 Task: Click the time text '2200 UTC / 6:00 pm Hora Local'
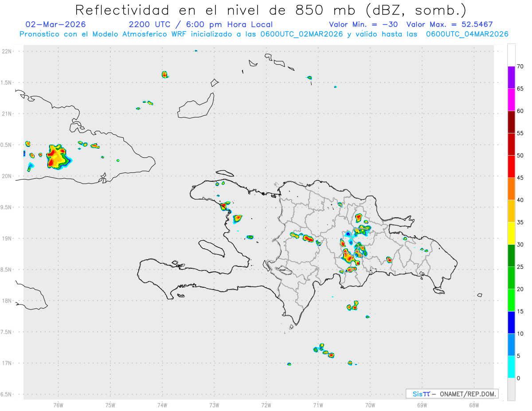(x=201, y=24)
